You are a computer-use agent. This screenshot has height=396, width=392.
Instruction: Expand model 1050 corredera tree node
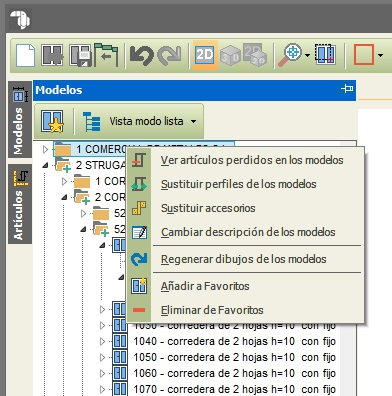pos(102,357)
